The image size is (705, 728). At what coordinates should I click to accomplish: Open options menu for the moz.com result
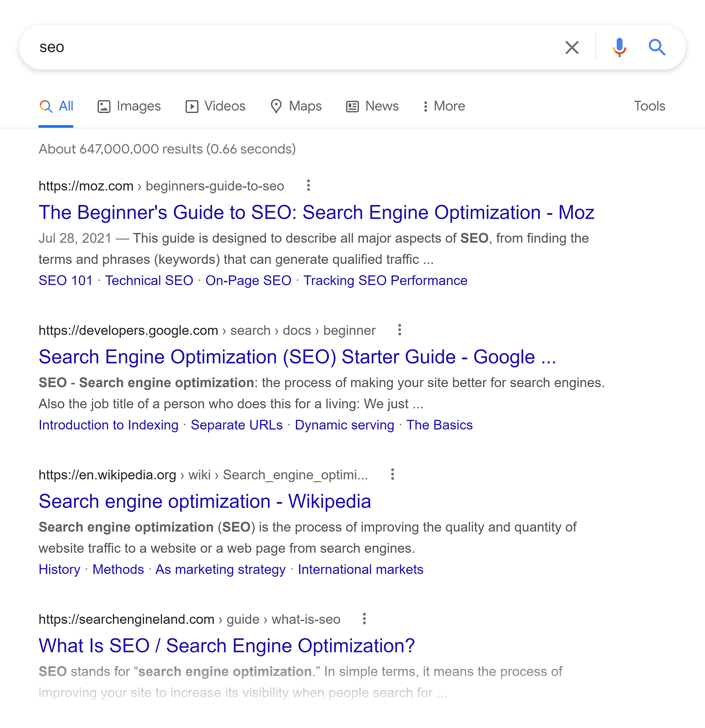(308, 185)
